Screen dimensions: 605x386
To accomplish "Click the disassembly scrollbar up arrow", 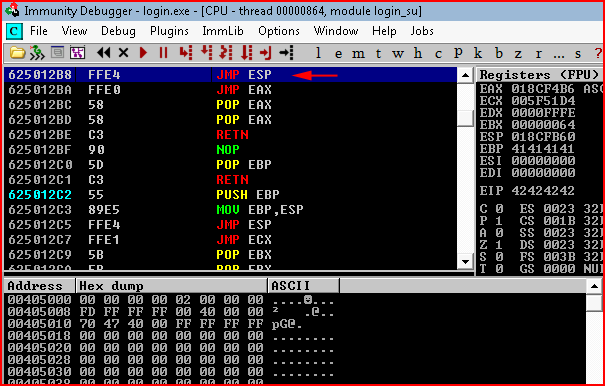I will [x=465, y=75].
